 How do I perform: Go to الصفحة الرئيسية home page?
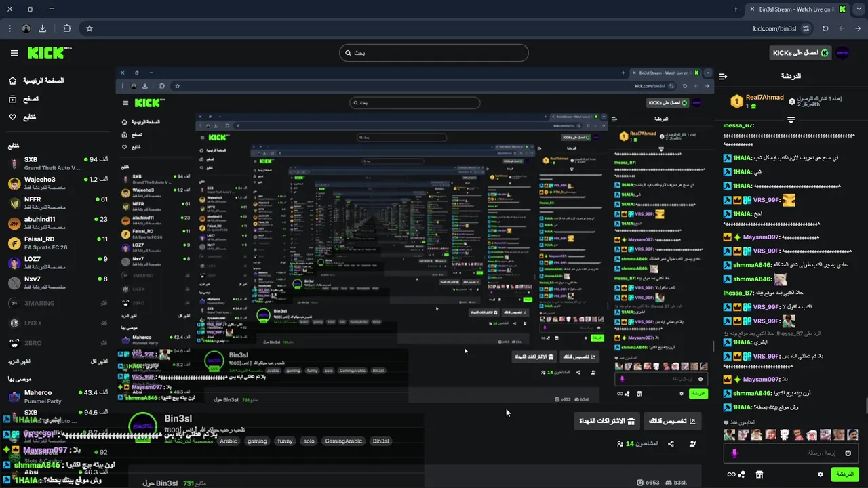point(37,81)
